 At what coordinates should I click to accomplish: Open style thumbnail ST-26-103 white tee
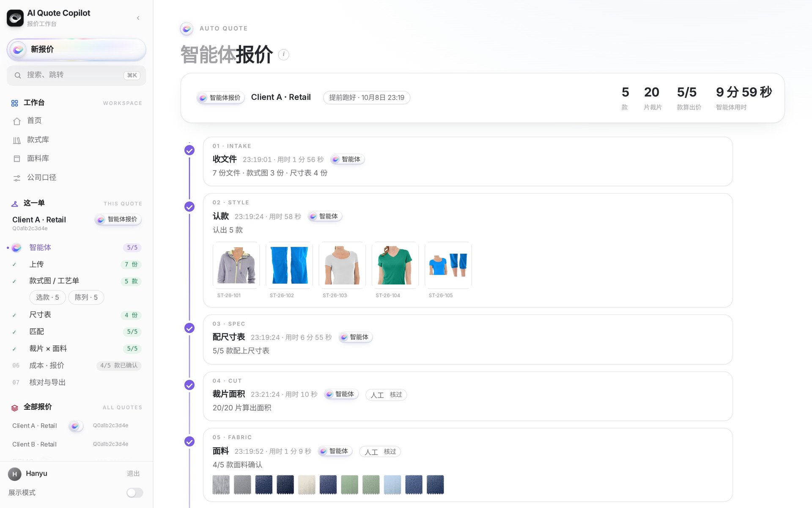tap(342, 265)
